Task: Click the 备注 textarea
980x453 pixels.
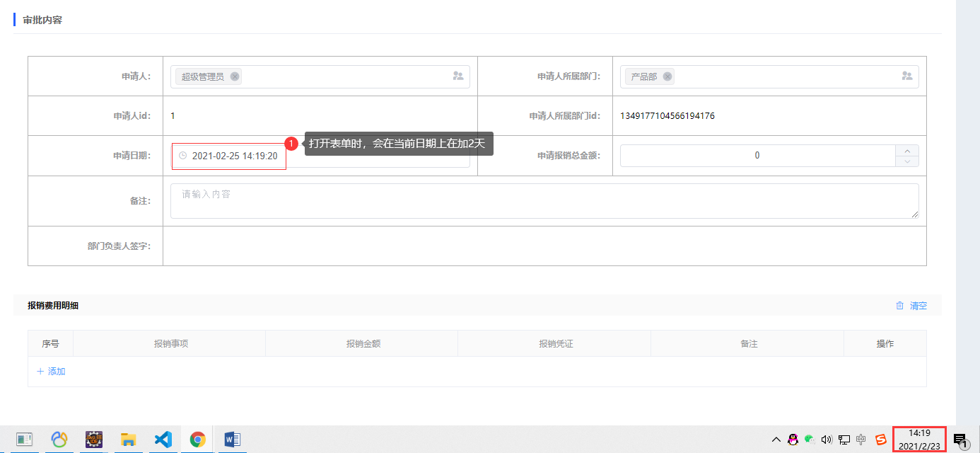Action: (x=544, y=201)
